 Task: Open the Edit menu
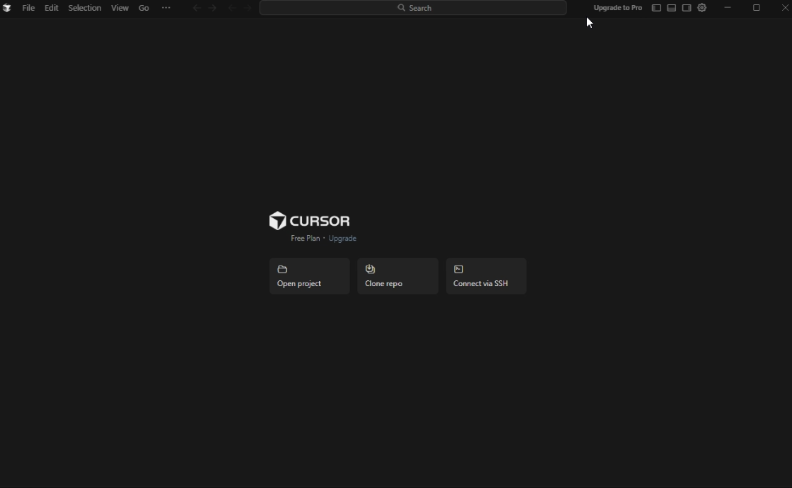coord(51,8)
